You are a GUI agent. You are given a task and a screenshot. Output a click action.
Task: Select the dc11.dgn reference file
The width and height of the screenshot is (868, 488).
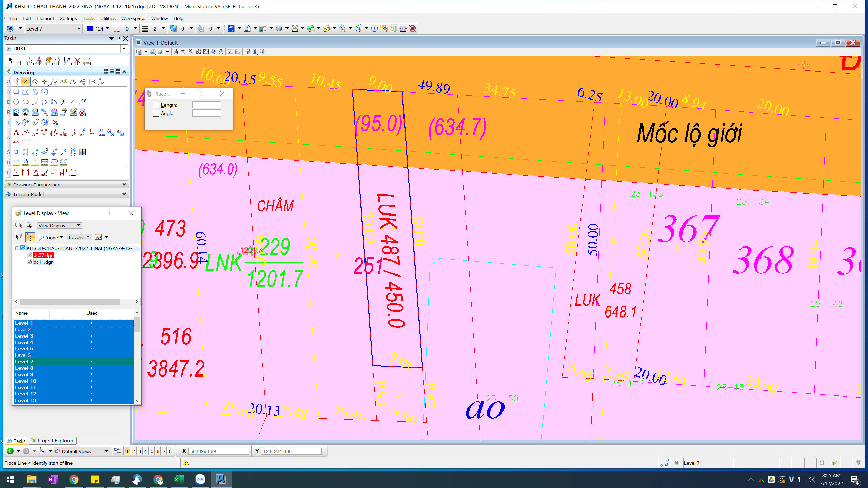coord(43,262)
